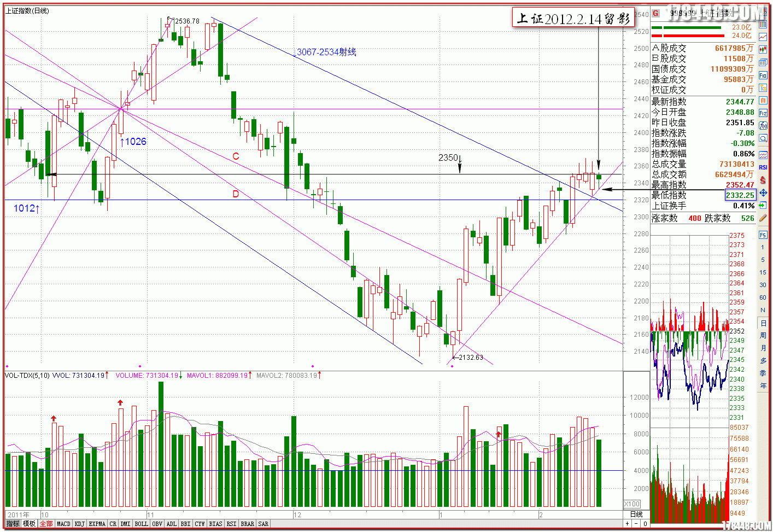Switch to the line chart view icon
The image size is (773, 532).
(x=763, y=37)
